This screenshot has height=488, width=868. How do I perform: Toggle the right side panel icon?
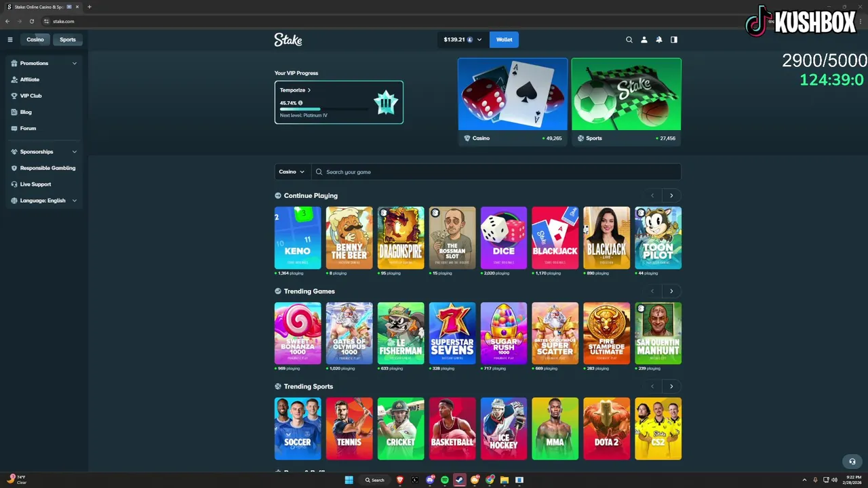[x=674, y=39]
